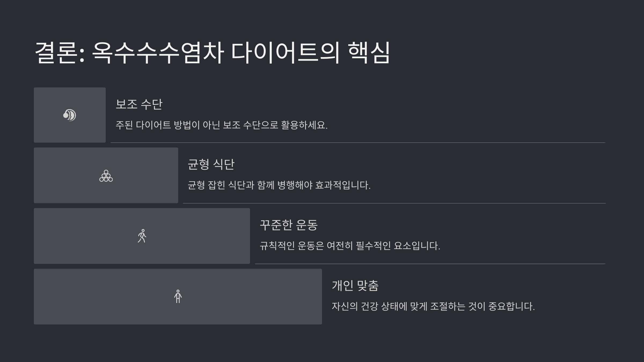Select the word 결론 in the title
Image resolution: width=644 pixels, height=362 pixels.
coord(57,53)
